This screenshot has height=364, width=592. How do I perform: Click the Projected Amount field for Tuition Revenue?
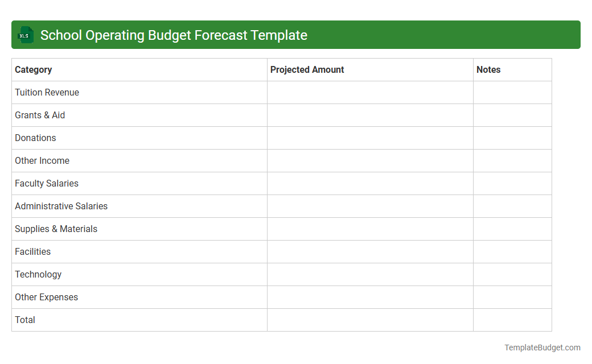click(369, 92)
